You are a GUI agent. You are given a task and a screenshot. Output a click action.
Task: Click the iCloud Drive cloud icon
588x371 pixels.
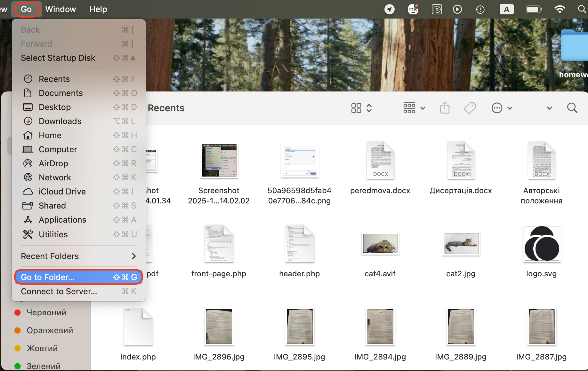pyautogui.click(x=28, y=192)
